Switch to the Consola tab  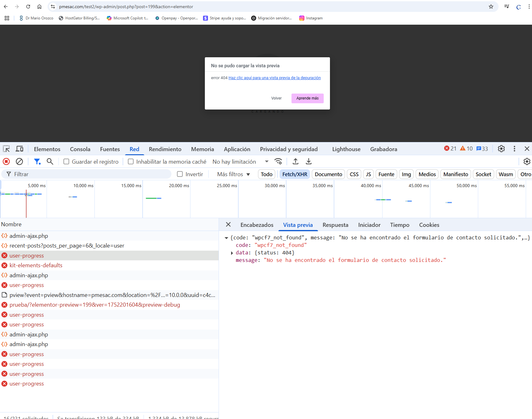[80, 149]
